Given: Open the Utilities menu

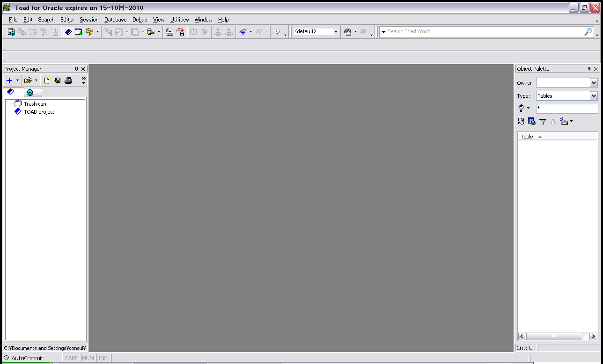Looking at the screenshot, I should (x=179, y=20).
